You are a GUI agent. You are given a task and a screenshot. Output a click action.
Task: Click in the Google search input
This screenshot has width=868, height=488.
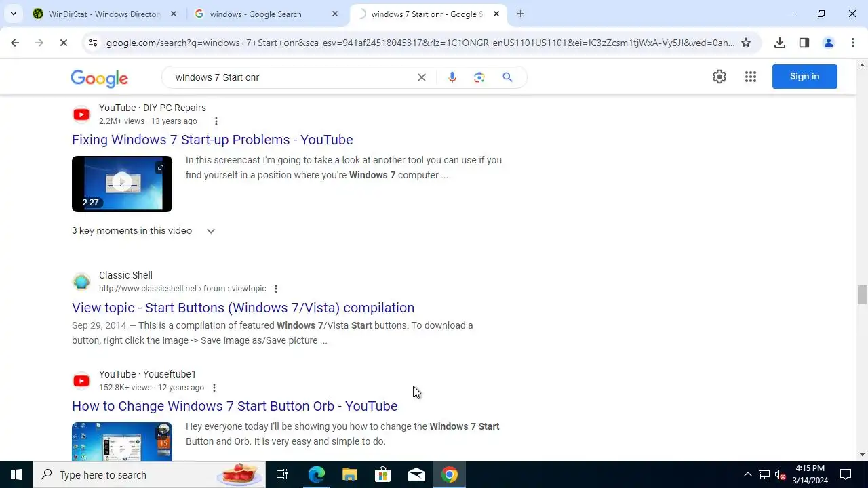point(292,77)
